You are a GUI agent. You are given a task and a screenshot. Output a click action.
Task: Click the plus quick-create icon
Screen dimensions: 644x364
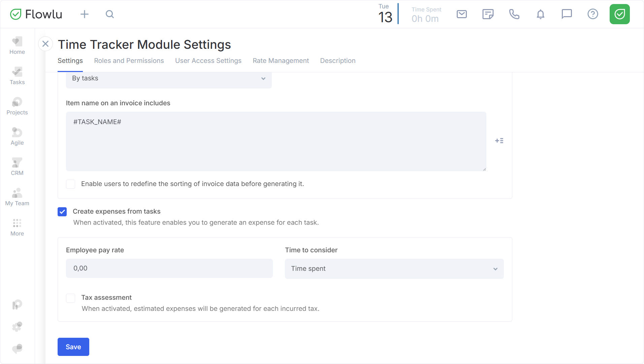(x=85, y=14)
